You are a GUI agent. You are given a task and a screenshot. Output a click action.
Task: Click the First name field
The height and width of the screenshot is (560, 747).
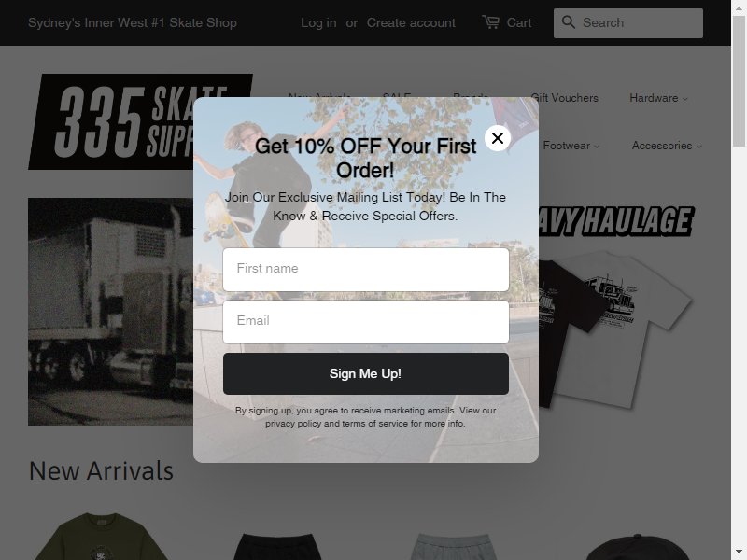365,269
